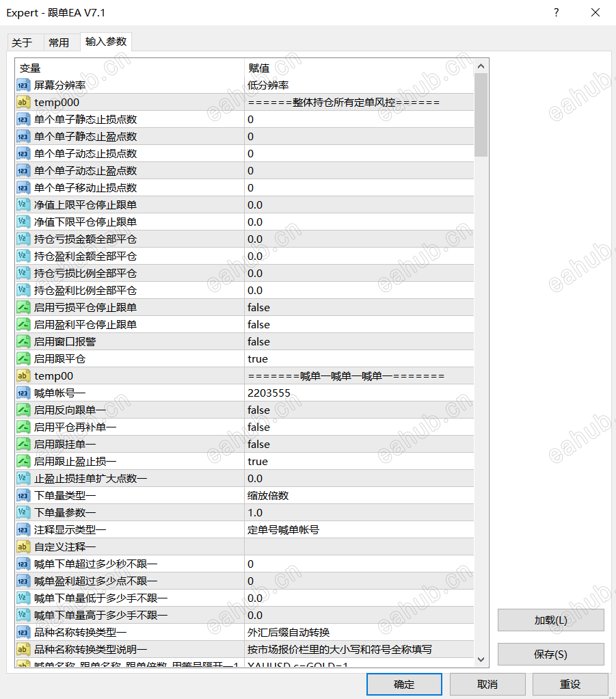Screen dimensions: 616x699
Task: Click the value of 持仓盈利金额全部平仓
Action: (359, 256)
